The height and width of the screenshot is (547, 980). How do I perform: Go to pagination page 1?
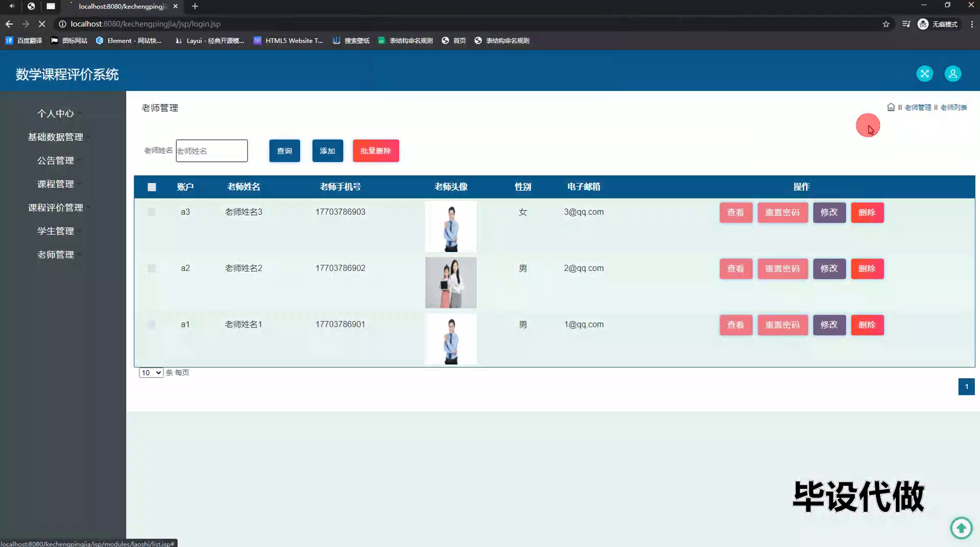point(966,386)
